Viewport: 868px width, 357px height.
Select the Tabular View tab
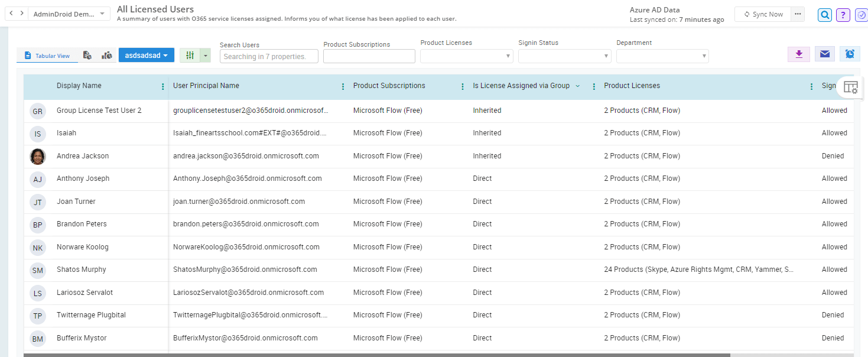[47, 56]
